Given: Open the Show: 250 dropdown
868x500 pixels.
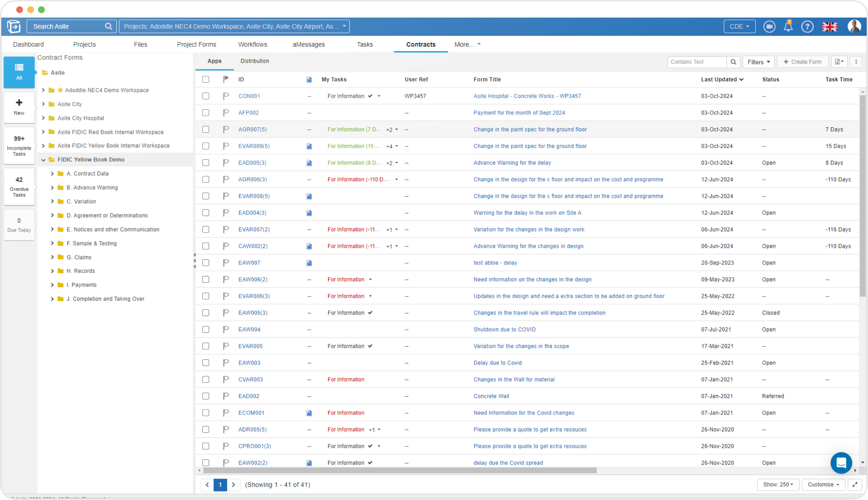Looking at the screenshot, I should click(x=778, y=484).
